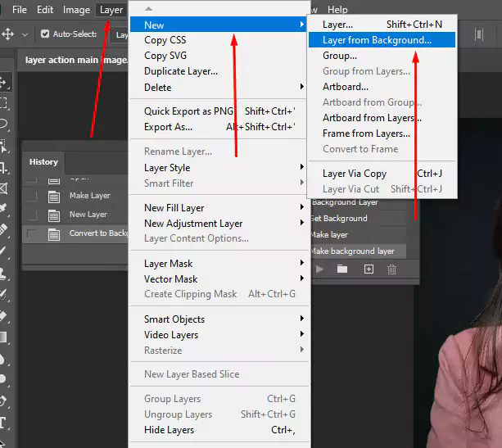Toggle the Auto-Select checkbox
The height and width of the screenshot is (448, 502).
pos(45,34)
